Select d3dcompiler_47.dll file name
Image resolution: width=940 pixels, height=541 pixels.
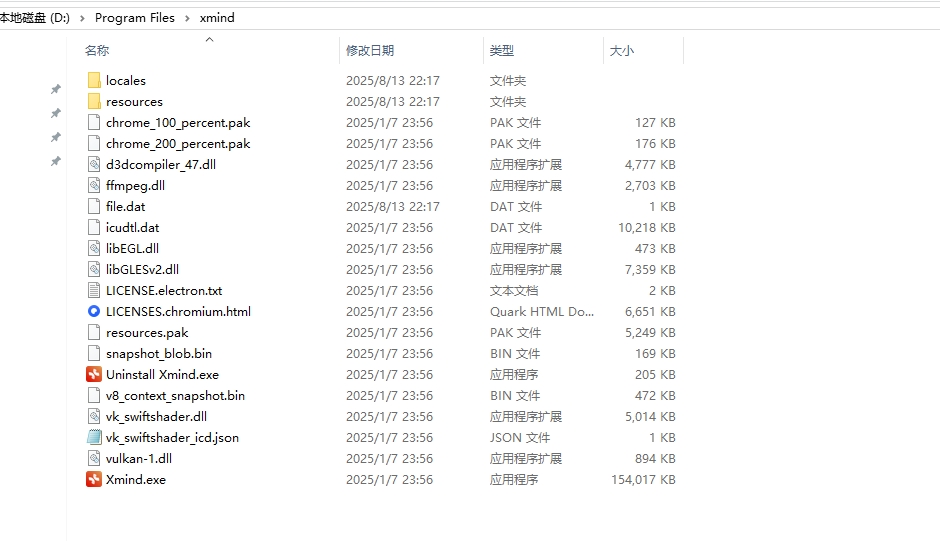(161, 164)
